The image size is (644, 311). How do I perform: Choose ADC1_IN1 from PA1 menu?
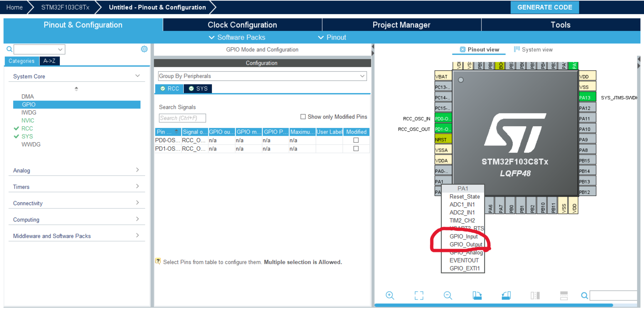click(462, 205)
